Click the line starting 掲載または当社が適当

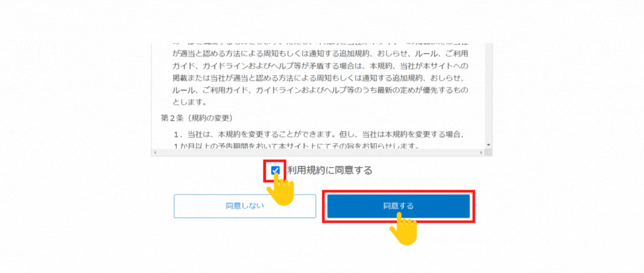point(319,78)
